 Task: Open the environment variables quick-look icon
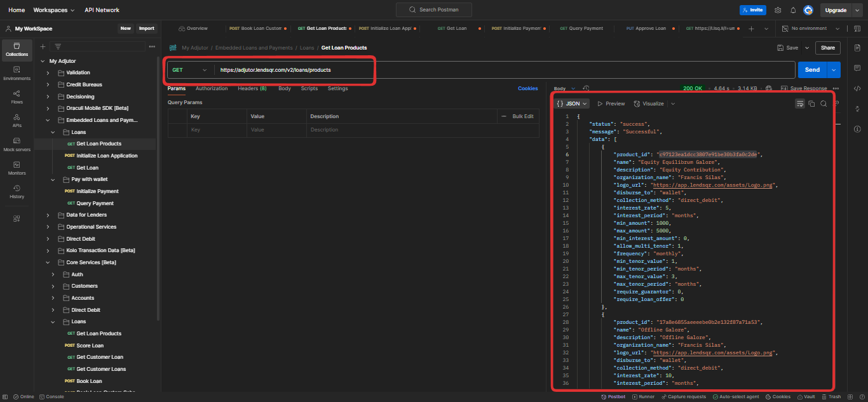pos(857,29)
